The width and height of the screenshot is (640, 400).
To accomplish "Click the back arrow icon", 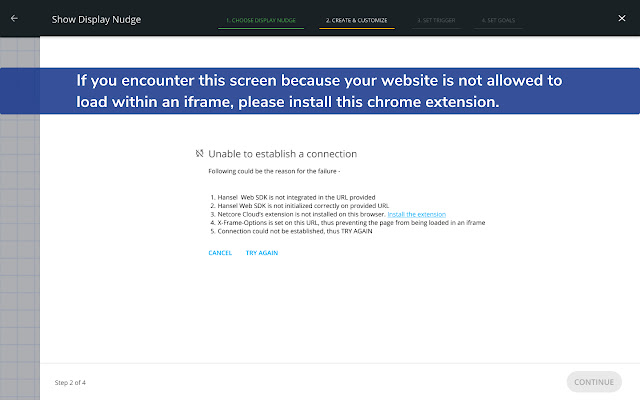I will (14, 18).
